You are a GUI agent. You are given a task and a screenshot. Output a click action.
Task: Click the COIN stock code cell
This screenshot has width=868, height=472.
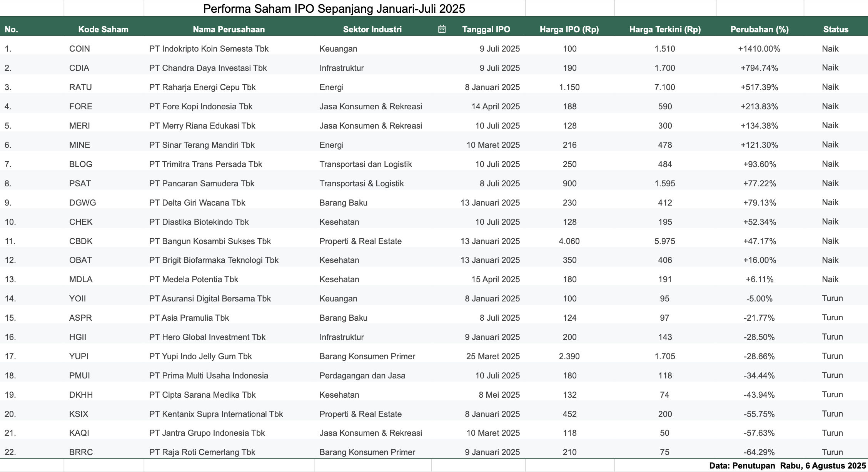click(x=80, y=49)
